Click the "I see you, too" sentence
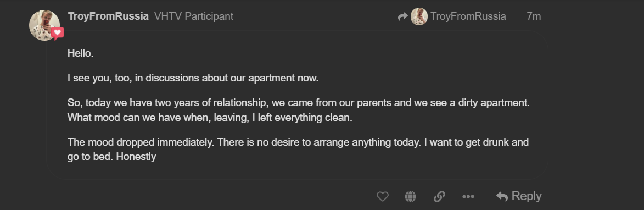 click(193, 78)
